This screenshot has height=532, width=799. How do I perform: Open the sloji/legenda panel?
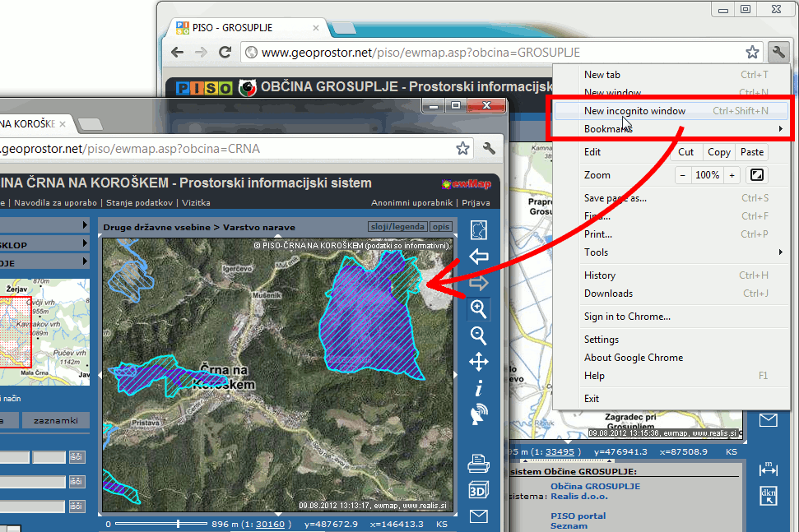coord(397,227)
